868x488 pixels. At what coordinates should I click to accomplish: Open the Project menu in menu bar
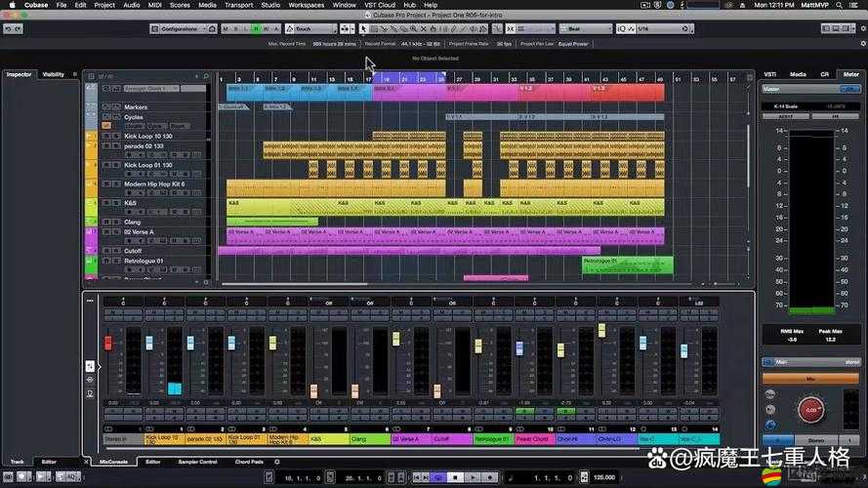(x=104, y=5)
